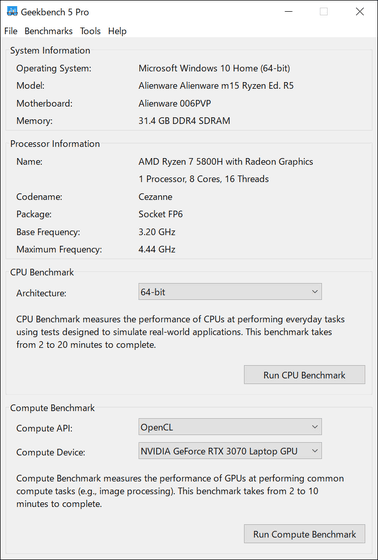The height and width of the screenshot is (560, 378).
Task: Click the Base Frequency label
Action: [x=48, y=232]
